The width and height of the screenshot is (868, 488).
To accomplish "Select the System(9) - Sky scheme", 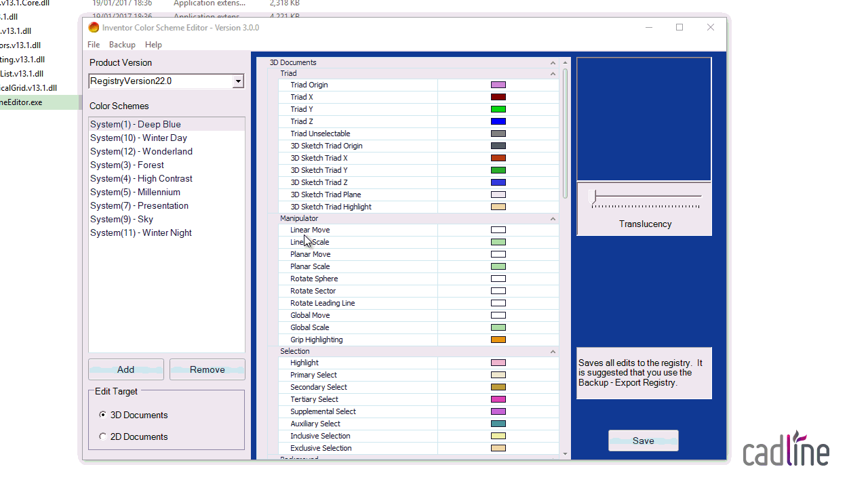I will click(x=167, y=219).
